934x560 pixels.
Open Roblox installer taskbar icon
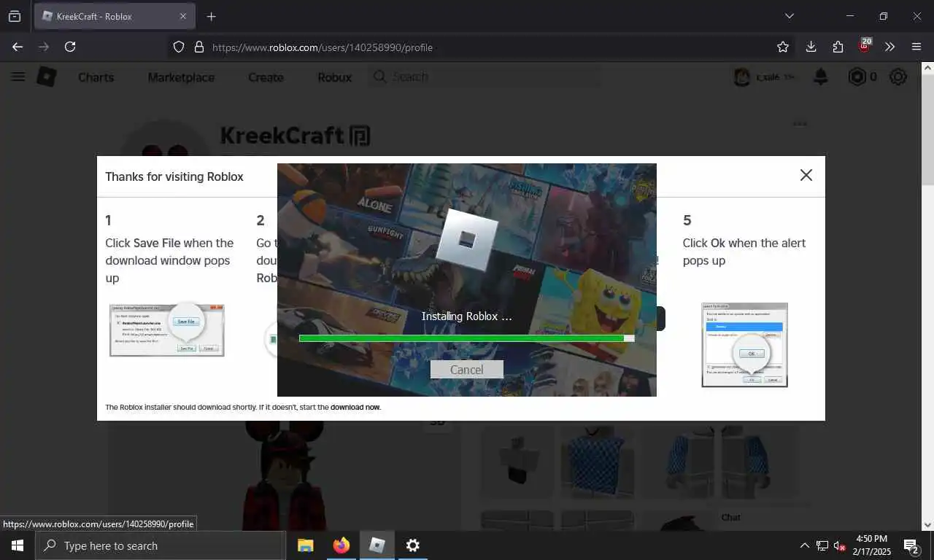tap(377, 545)
